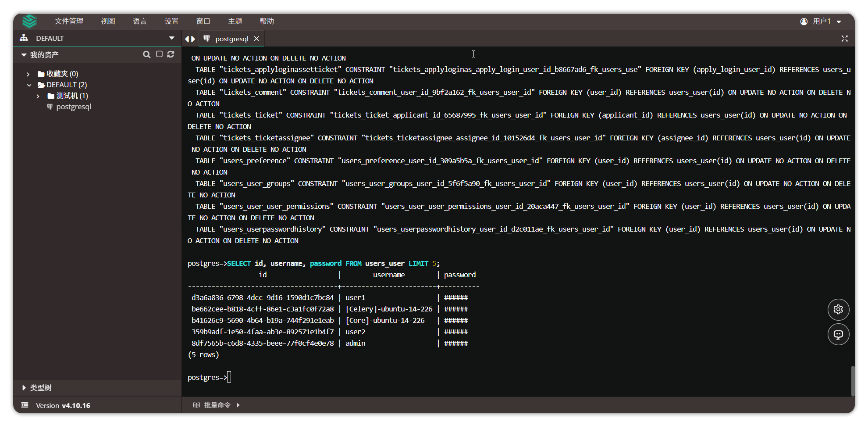Toggle the square checkbox in 我的资产 header

tap(159, 54)
